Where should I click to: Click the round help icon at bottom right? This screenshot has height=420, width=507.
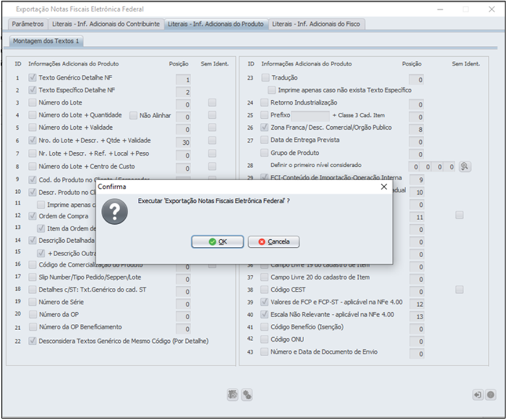click(490, 395)
